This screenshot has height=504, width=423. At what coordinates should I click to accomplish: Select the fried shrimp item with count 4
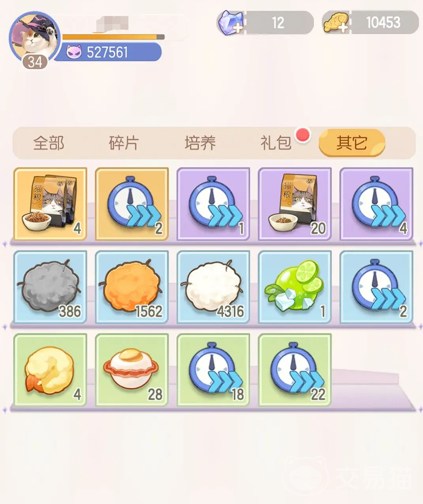pyautogui.click(x=50, y=370)
